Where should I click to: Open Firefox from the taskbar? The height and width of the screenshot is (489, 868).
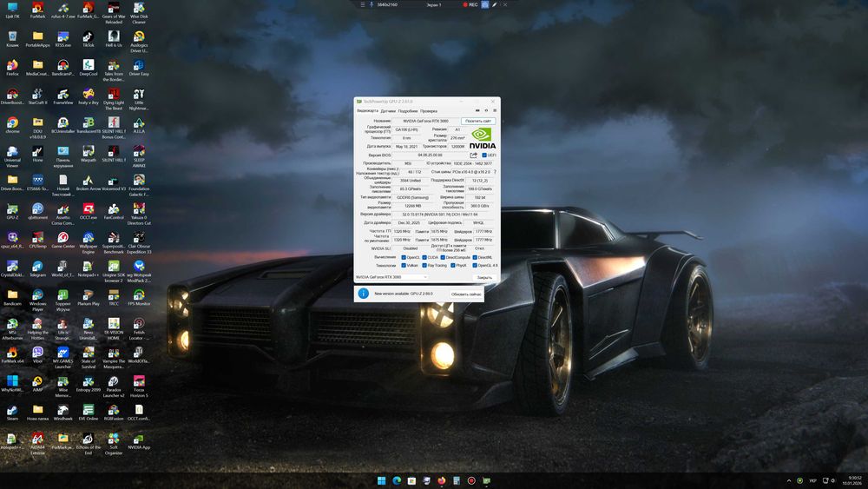click(441, 480)
